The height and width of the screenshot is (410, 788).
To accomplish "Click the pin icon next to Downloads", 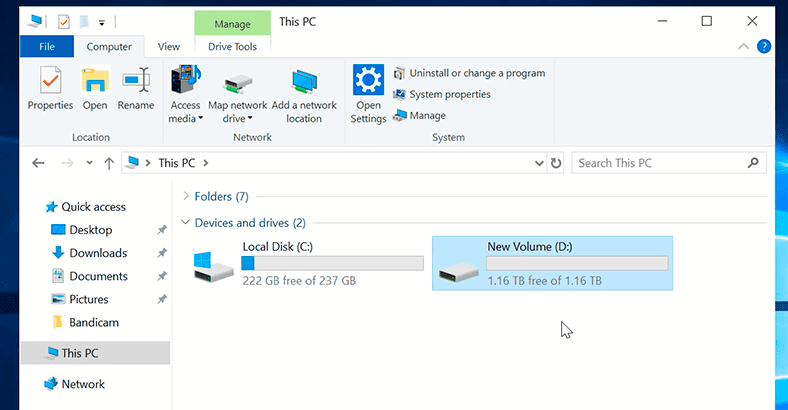I will 162,253.
